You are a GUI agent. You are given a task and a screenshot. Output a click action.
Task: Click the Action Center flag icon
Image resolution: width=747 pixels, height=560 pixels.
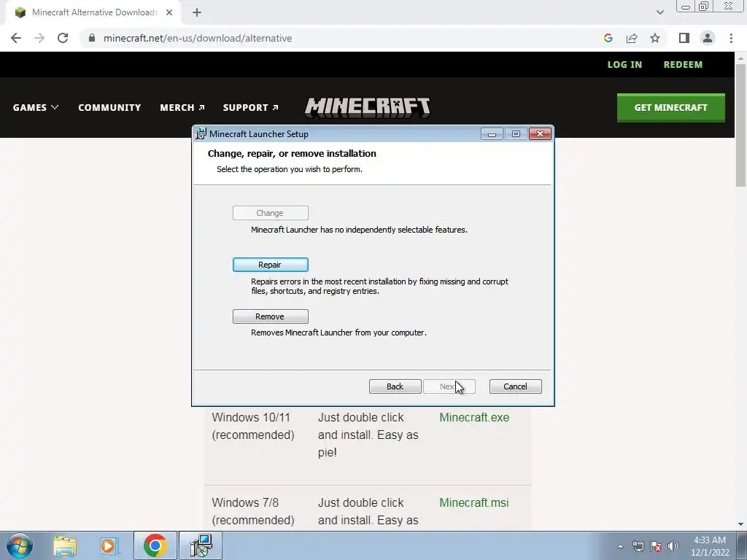coord(656,546)
